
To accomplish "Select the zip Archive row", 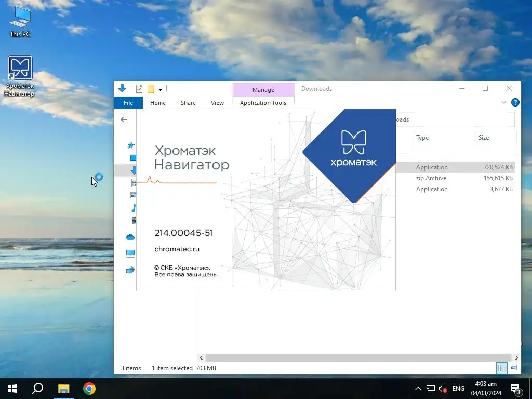I will 455,178.
